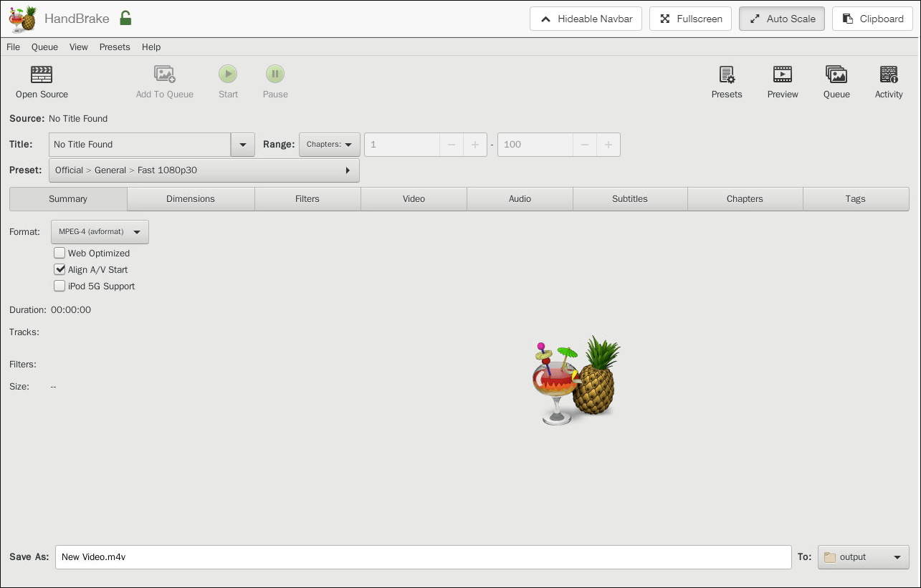Open the Range Chapters dropdown

tap(330, 145)
